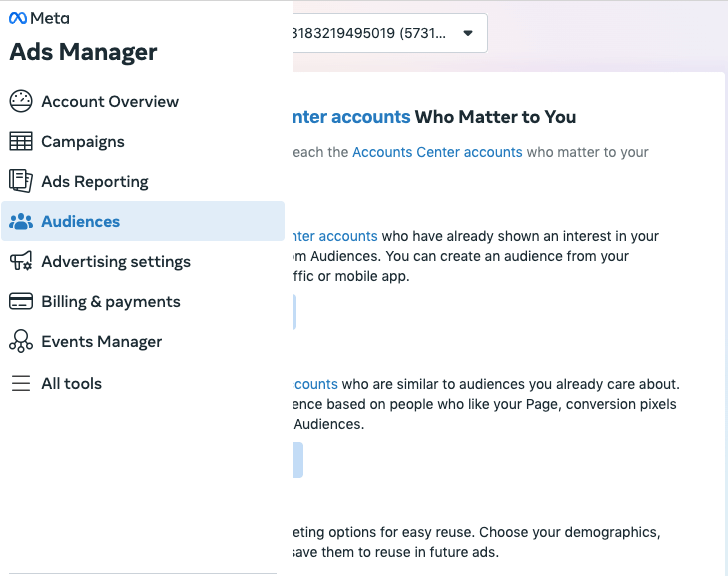Image resolution: width=728 pixels, height=576 pixels.
Task: Select Ads Reporting text label in navigation
Action: pos(95,181)
